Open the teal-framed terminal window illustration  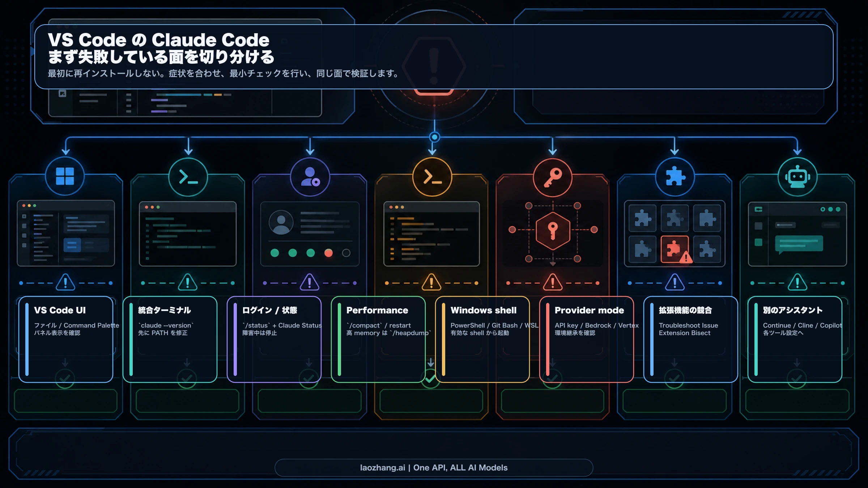coord(188,234)
